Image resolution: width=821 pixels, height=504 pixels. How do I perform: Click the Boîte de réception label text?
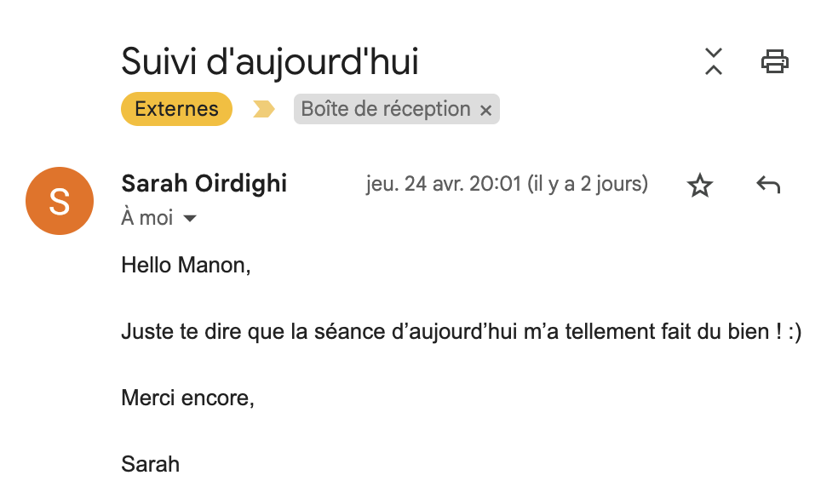(385, 109)
